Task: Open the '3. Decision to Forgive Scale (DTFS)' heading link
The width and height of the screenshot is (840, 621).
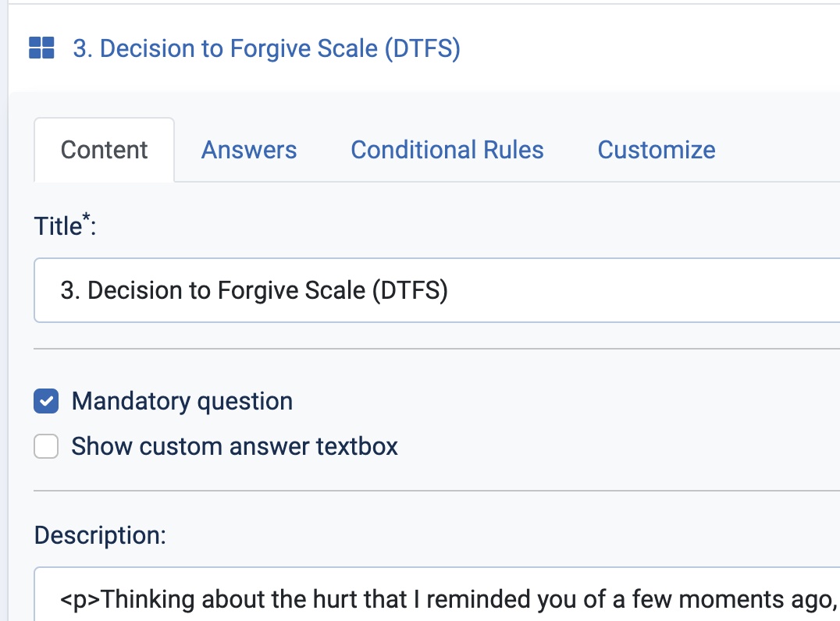Action: click(266, 49)
